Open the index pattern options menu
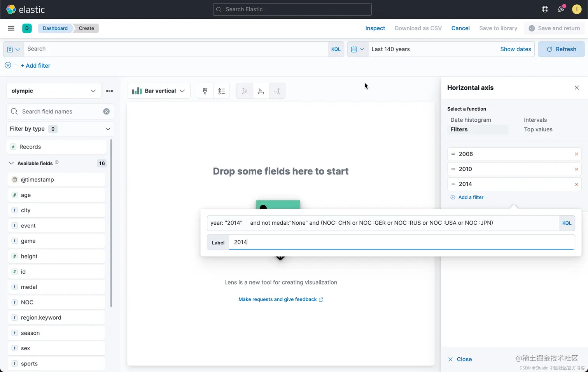Image resolution: width=588 pixels, height=372 pixels. pyautogui.click(x=110, y=91)
